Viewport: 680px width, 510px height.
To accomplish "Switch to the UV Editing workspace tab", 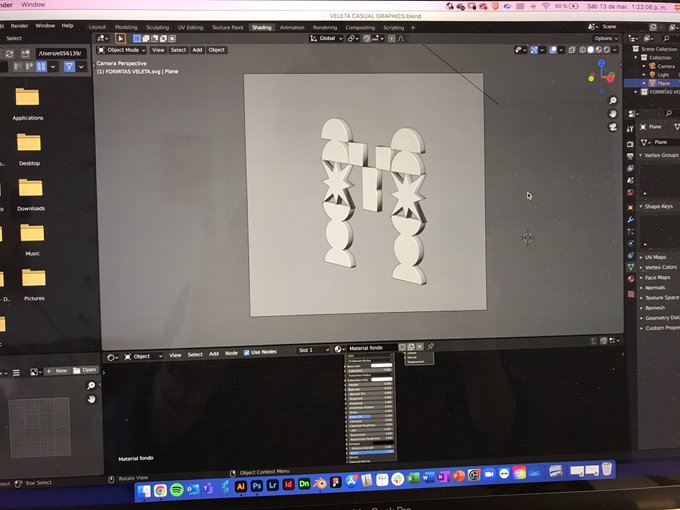I will point(190,27).
